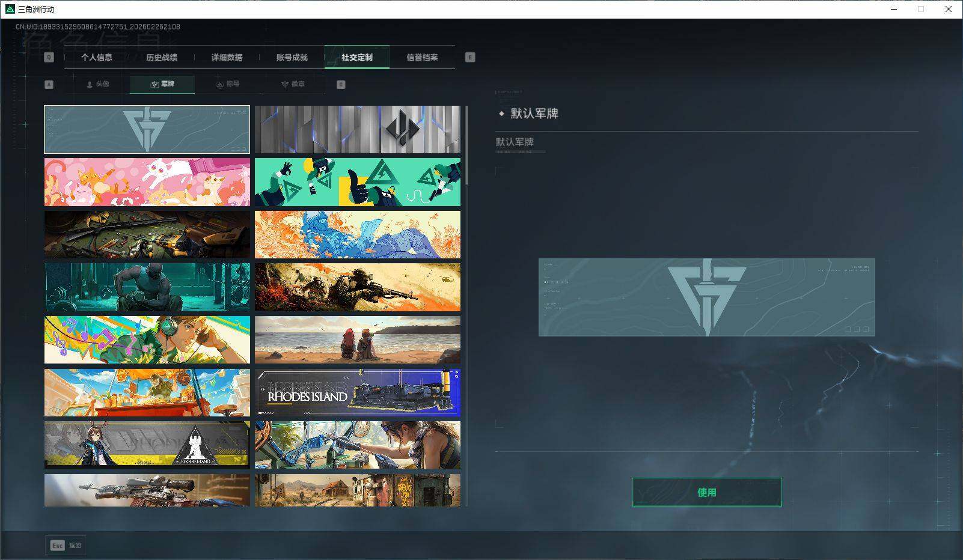
Task: Select the headphones music man dog tag
Action: pyautogui.click(x=147, y=340)
